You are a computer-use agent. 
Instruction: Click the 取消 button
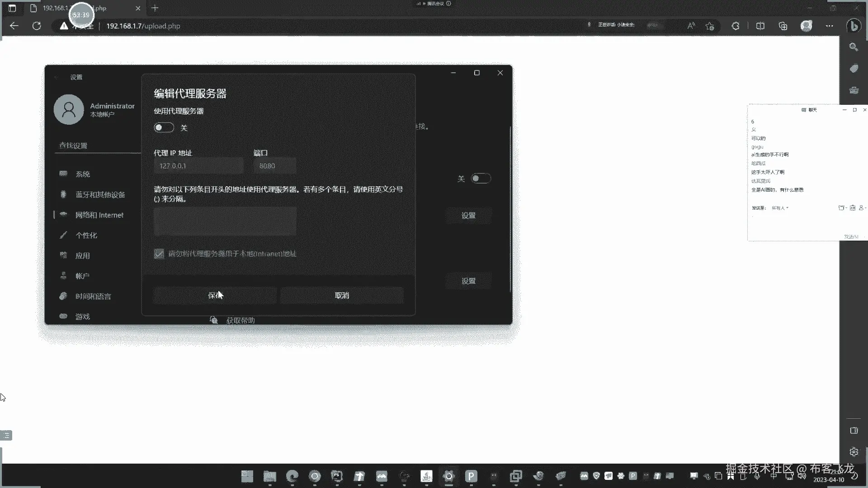pos(342,296)
